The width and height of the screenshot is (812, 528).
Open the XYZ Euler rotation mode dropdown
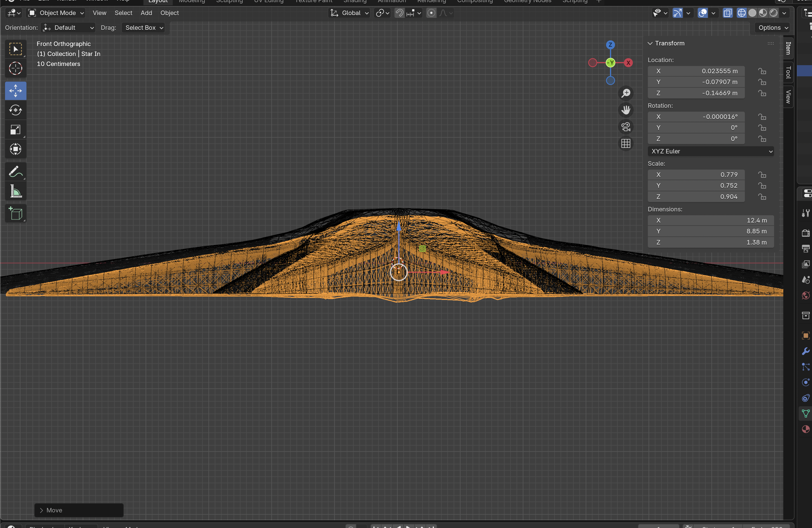(x=710, y=151)
